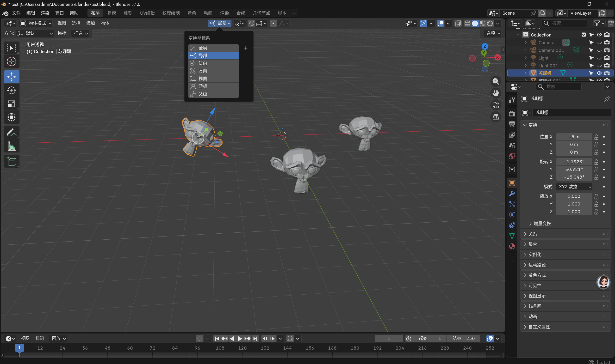This screenshot has height=364, width=615.
Task: Select the Rotate tool in the toolbar
Action: (12, 90)
